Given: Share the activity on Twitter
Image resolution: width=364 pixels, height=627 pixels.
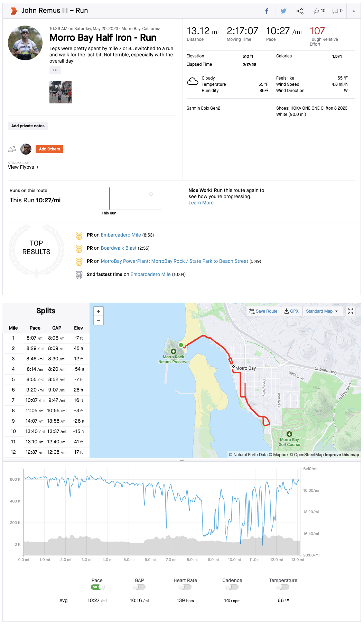Looking at the screenshot, I should pos(283,11).
